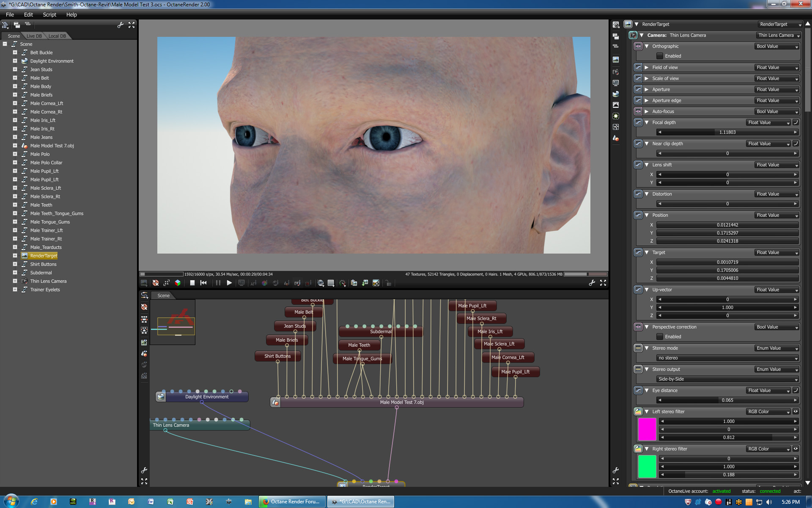Screen dimensions: 812x508
Task: Select the RenderTarget item in the scene tree
Action: click(x=44, y=256)
